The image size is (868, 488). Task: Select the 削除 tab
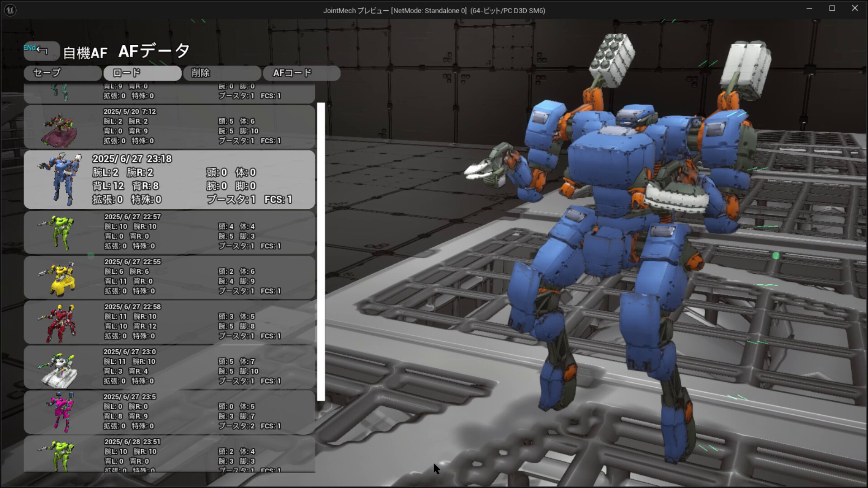point(222,73)
